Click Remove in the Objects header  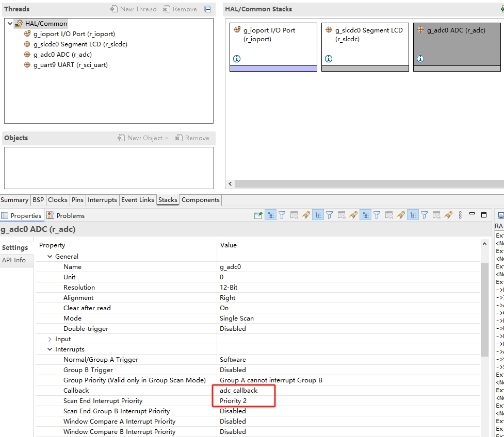[192, 138]
